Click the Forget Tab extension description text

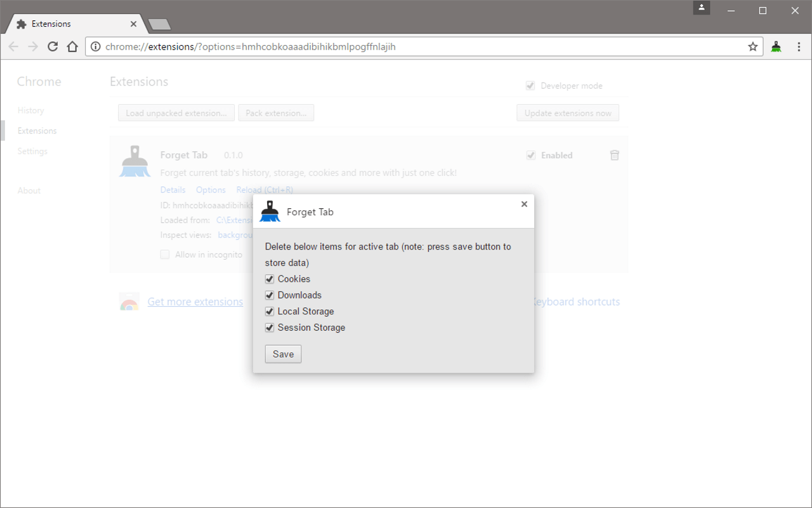[308, 173]
